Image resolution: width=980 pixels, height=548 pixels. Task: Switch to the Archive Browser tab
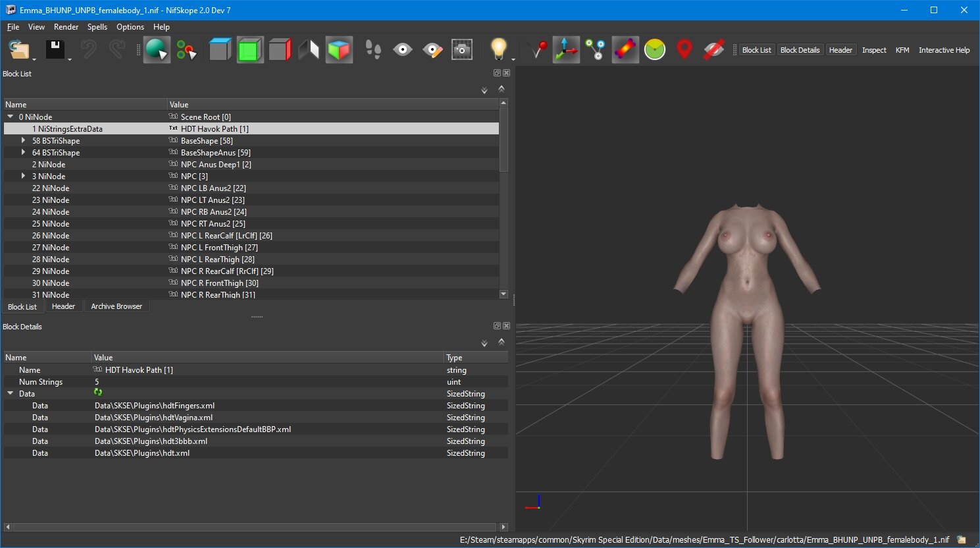(x=116, y=306)
